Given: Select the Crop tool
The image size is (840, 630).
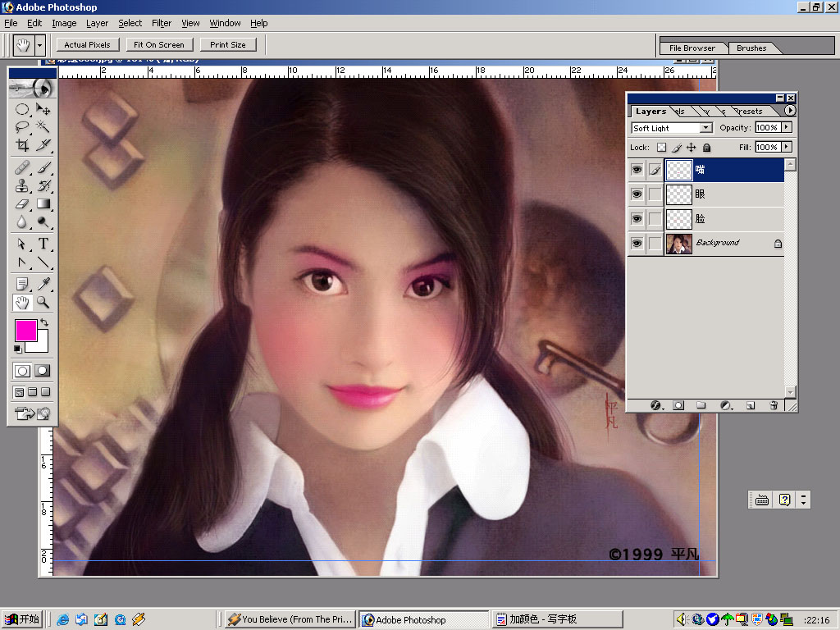Looking at the screenshot, I should pos(22,144).
